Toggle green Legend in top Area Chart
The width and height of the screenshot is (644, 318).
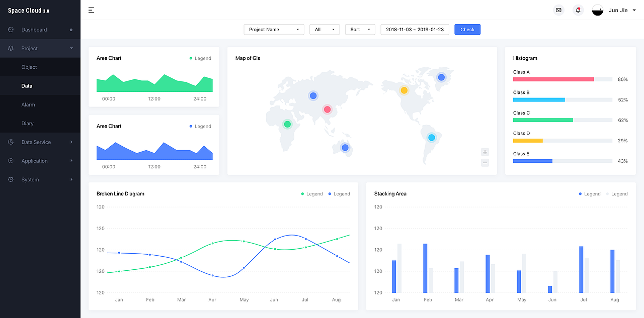click(200, 58)
